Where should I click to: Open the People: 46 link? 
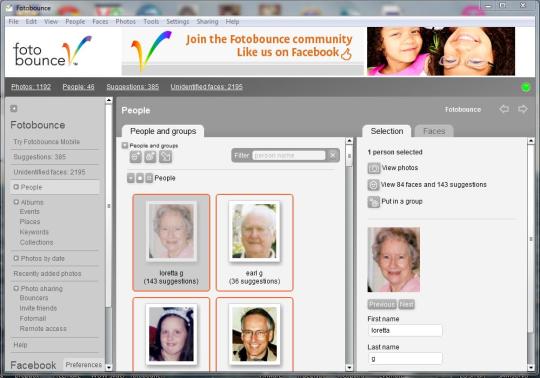[78, 87]
